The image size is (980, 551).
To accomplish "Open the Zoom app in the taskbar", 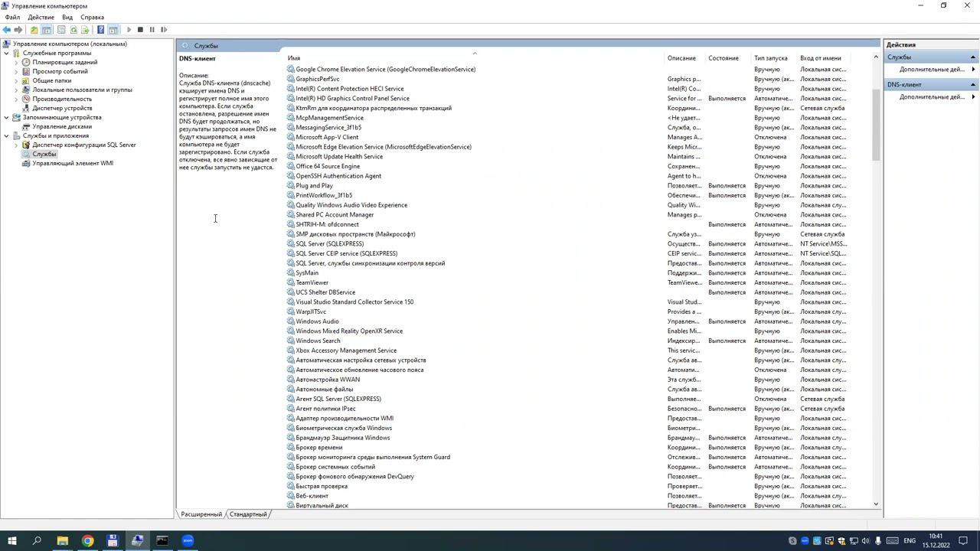I will click(188, 541).
